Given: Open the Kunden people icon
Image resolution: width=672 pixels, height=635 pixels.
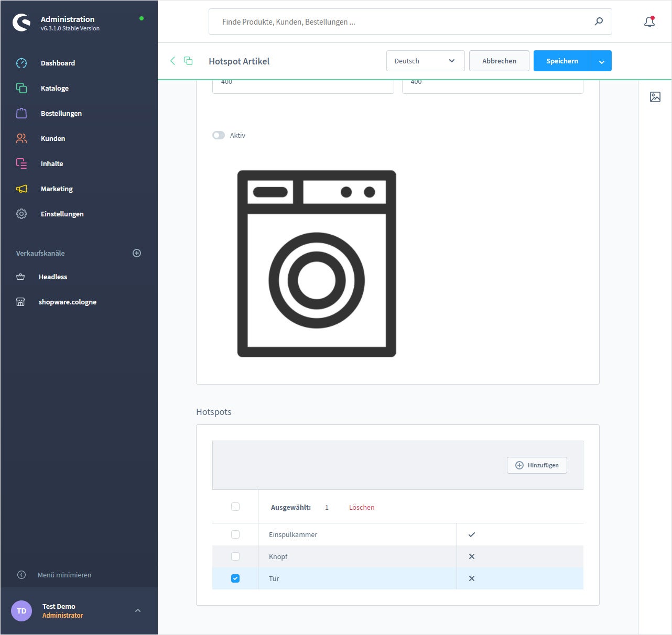Looking at the screenshot, I should (x=21, y=138).
